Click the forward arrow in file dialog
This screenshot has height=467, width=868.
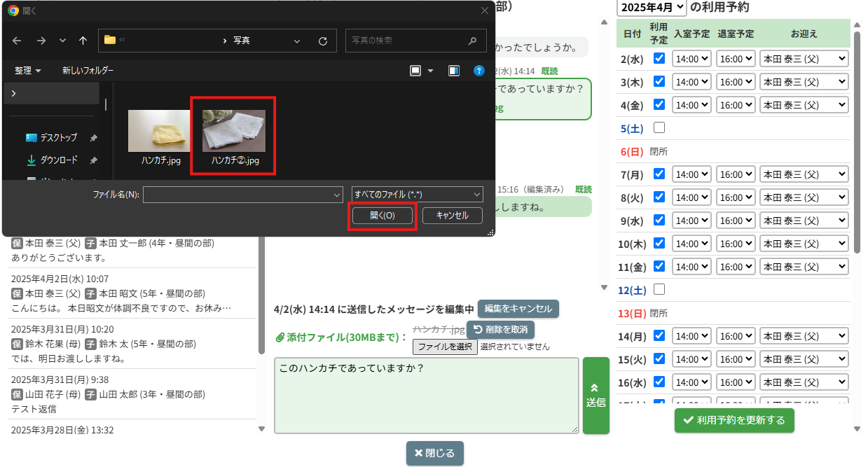point(41,41)
